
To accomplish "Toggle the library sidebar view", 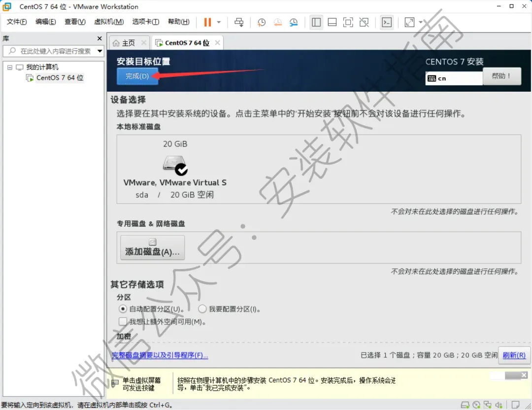I will [x=316, y=22].
